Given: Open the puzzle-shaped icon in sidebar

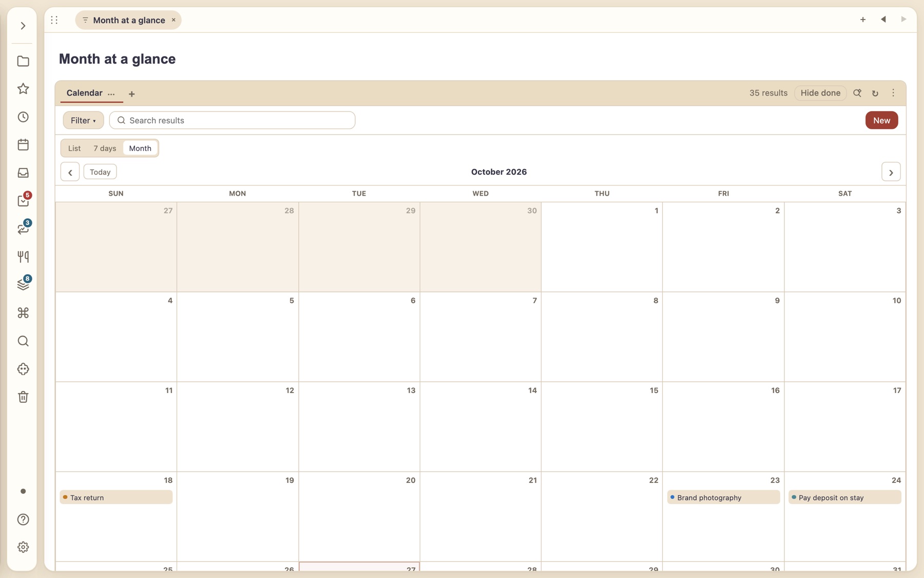Looking at the screenshot, I should click(x=23, y=369).
